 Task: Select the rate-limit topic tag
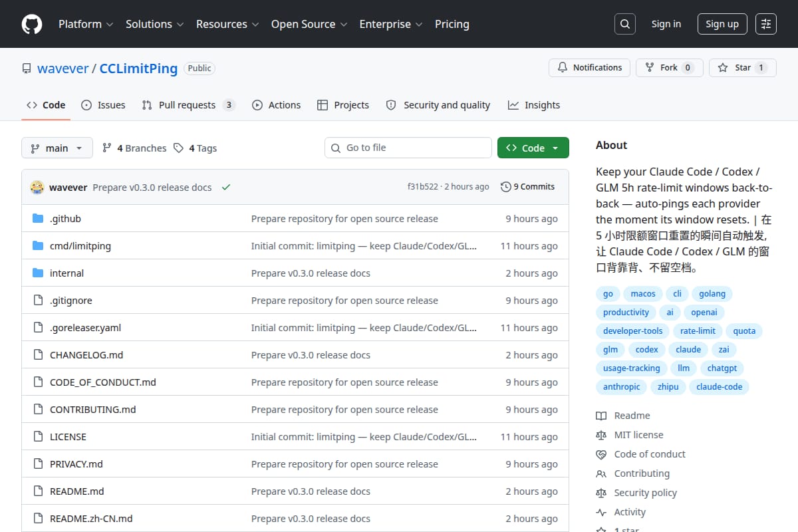point(698,331)
